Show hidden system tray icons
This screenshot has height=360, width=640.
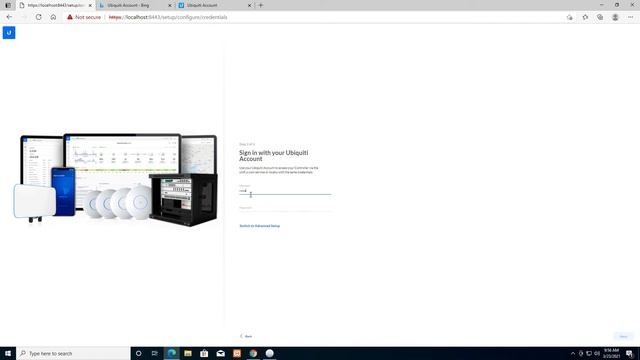573,353
